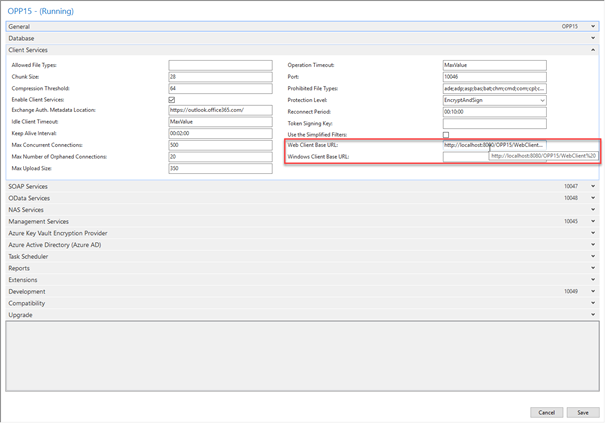Click the SOAP Services port value 10047
605x423 pixels.
(x=571, y=186)
